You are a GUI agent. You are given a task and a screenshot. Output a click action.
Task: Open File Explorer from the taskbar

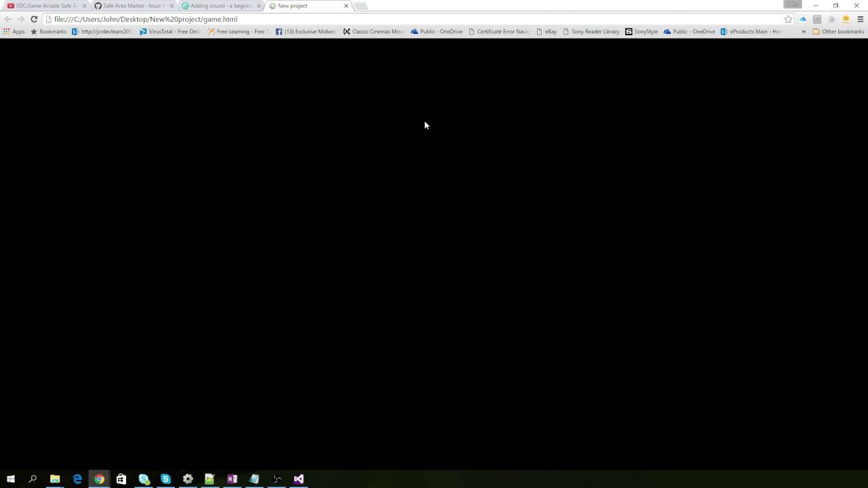coord(55,479)
